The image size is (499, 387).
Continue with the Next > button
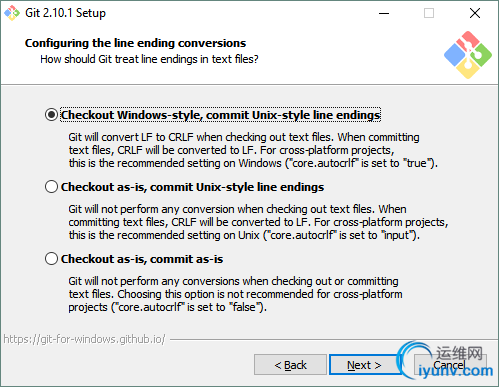[364, 365]
